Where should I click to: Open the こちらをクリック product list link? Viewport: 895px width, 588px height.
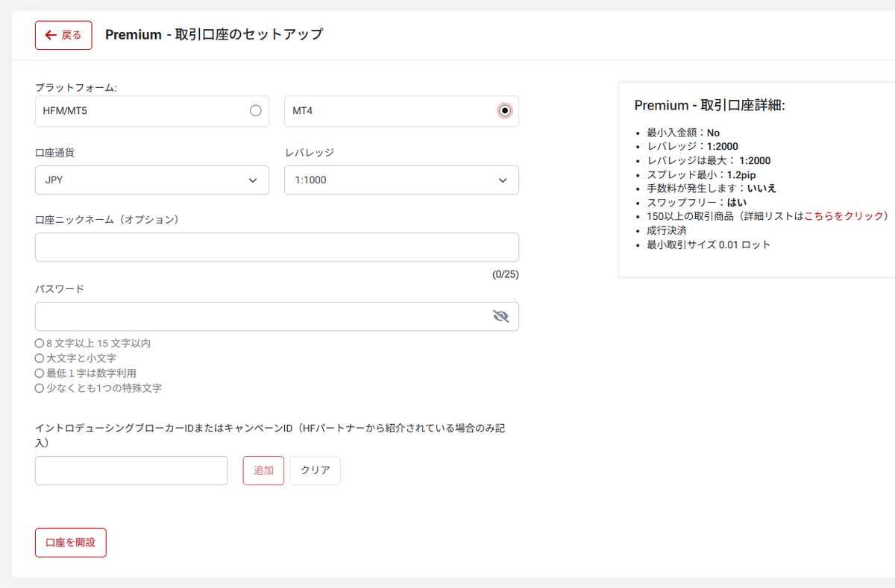[x=843, y=216]
